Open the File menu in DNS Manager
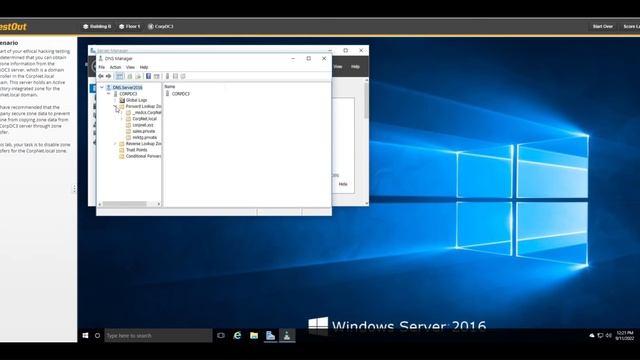 click(102, 67)
